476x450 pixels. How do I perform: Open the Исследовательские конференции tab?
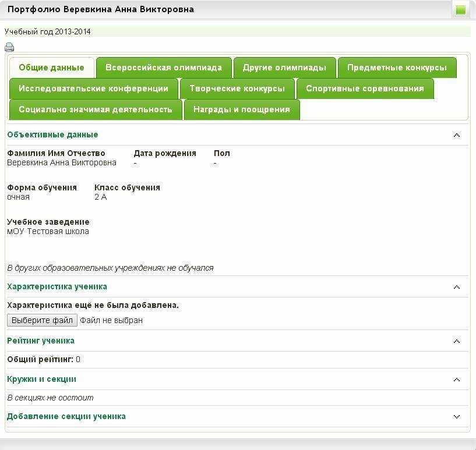click(x=93, y=88)
